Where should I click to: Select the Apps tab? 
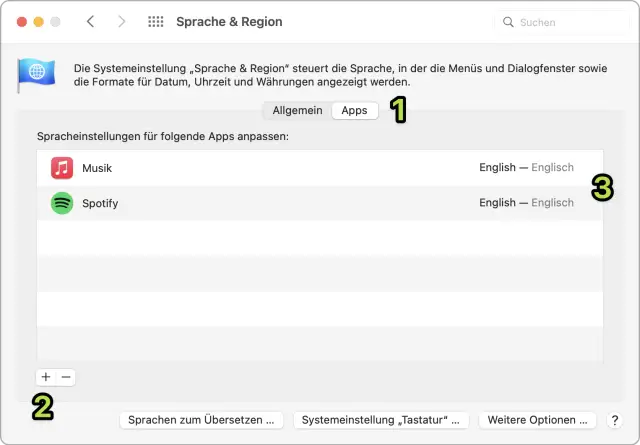pyautogui.click(x=354, y=111)
